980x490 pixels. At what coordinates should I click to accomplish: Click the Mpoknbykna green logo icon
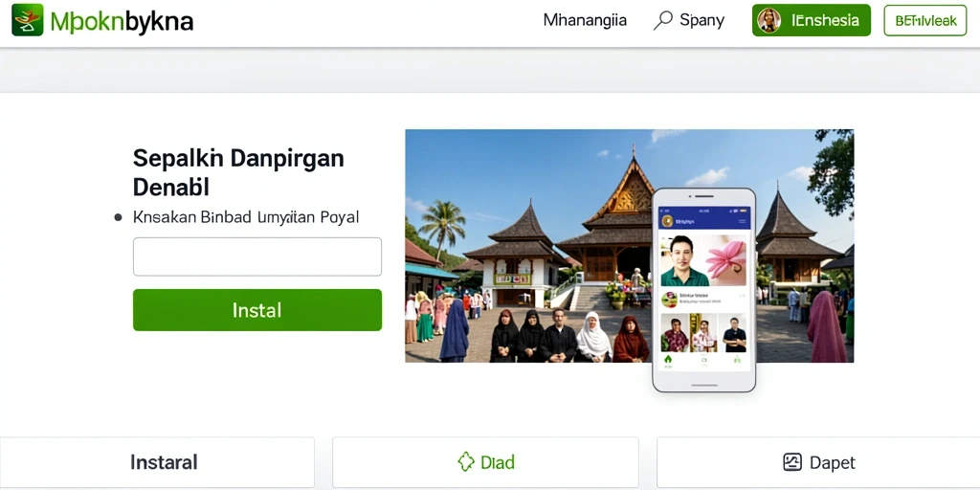28,20
